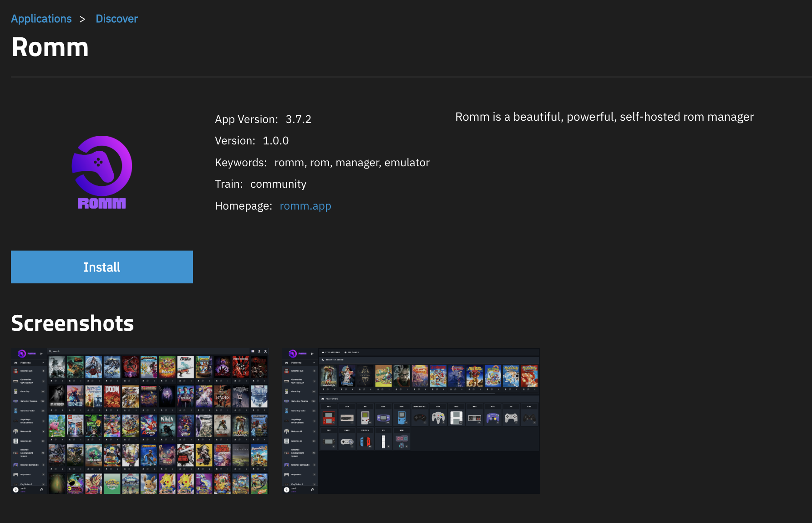Click the DOOM cover in first screenshot

click(x=112, y=396)
